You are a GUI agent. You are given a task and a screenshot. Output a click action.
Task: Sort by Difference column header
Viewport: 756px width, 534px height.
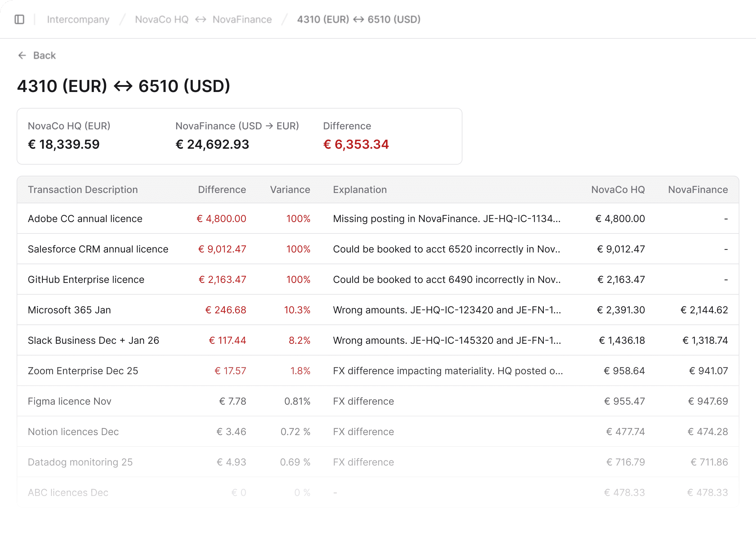click(x=222, y=190)
